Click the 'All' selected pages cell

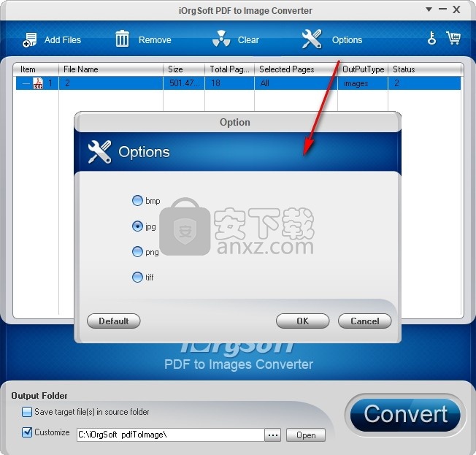[x=296, y=83]
